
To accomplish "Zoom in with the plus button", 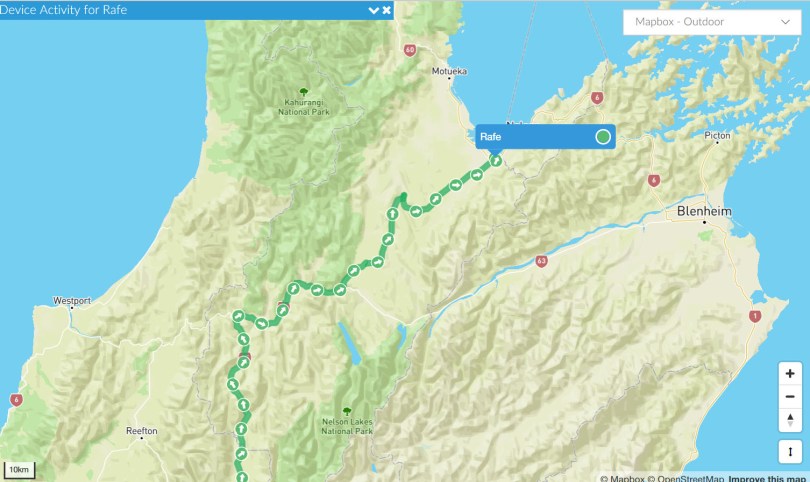I will pyautogui.click(x=790, y=374).
